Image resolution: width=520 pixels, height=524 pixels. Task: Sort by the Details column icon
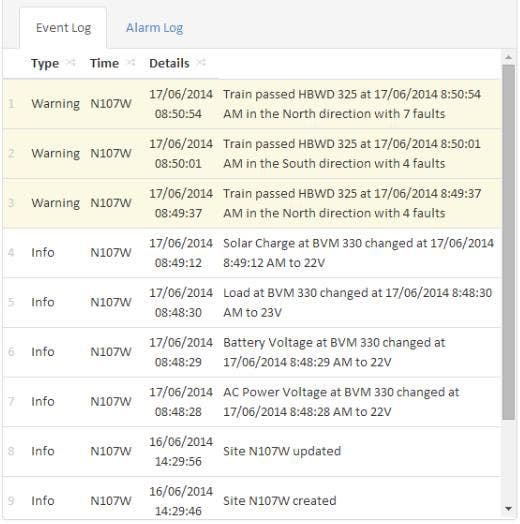click(x=201, y=62)
